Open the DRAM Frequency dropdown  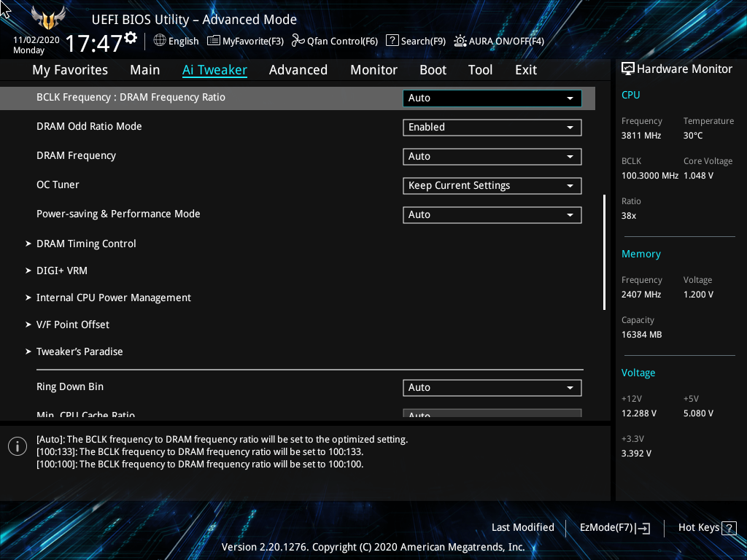click(x=492, y=157)
